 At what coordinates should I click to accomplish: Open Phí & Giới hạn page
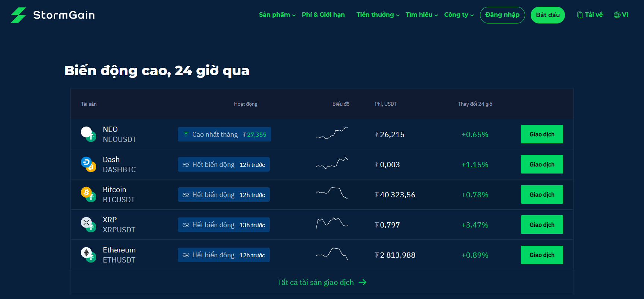pos(323,15)
